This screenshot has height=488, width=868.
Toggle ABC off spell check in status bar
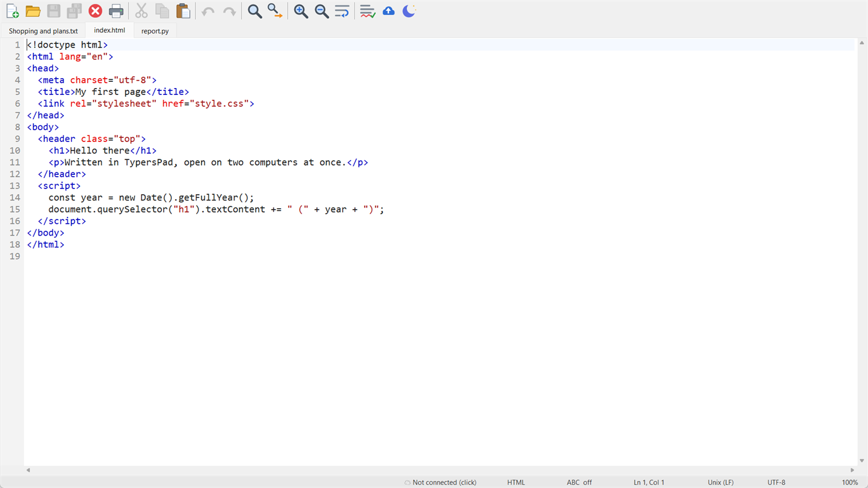click(579, 482)
